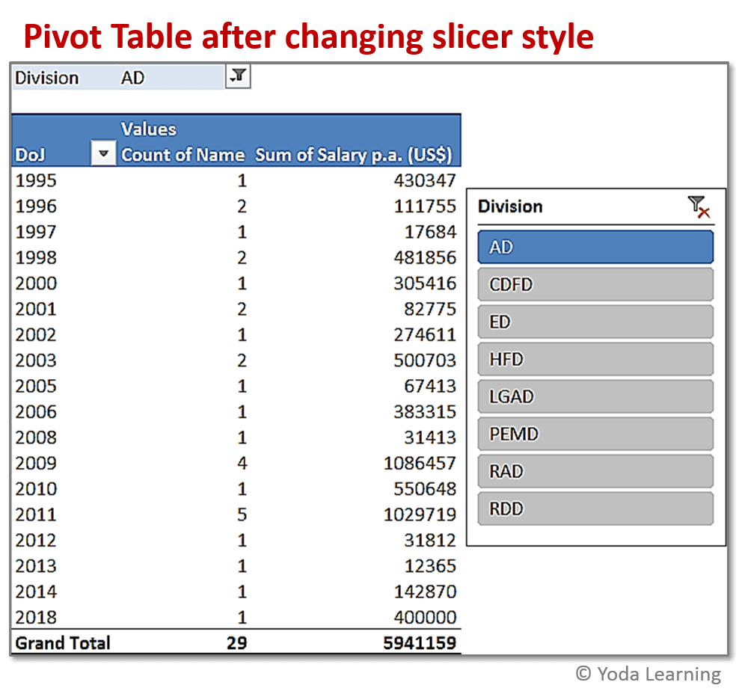Click the salary value 111755
Image resolution: width=739 pixels, height=700 pixels.
pyautogui.click(x=425, y=206)
